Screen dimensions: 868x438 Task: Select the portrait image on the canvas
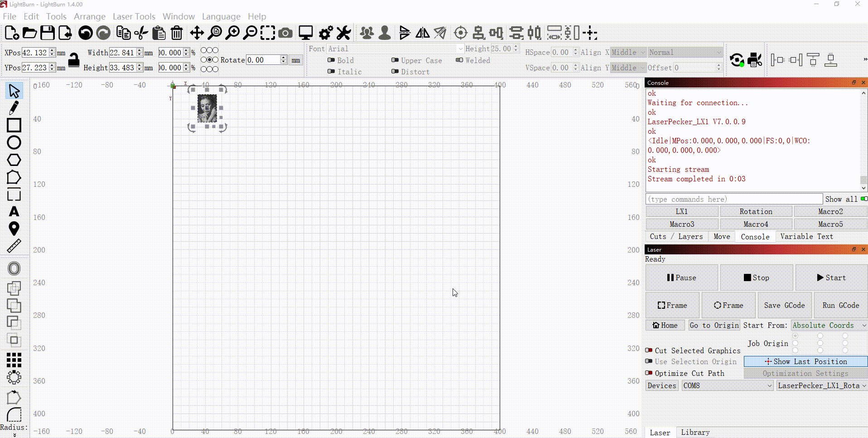[207, 108]
